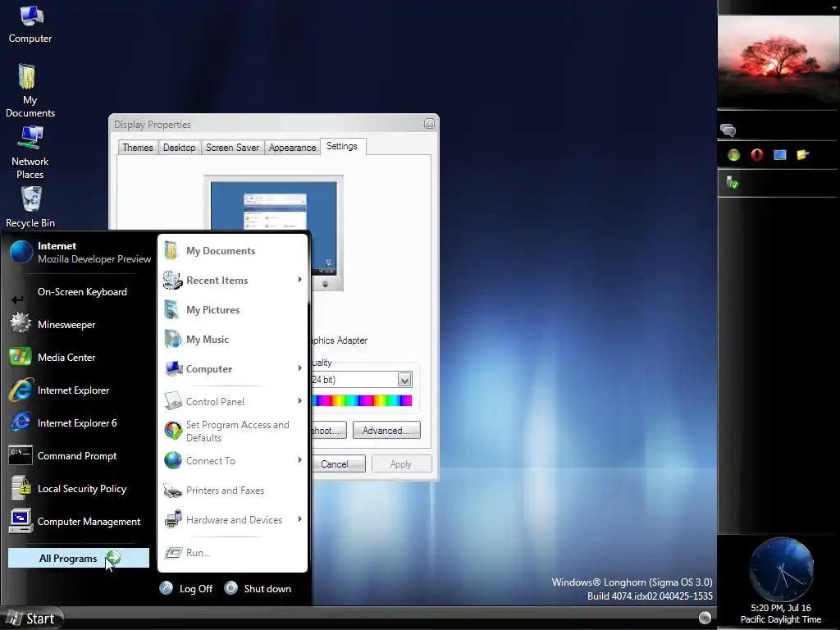This screenshot has width=840, height=630.
Task: Click the Advanced... button
Action: (x=386, y=430)
